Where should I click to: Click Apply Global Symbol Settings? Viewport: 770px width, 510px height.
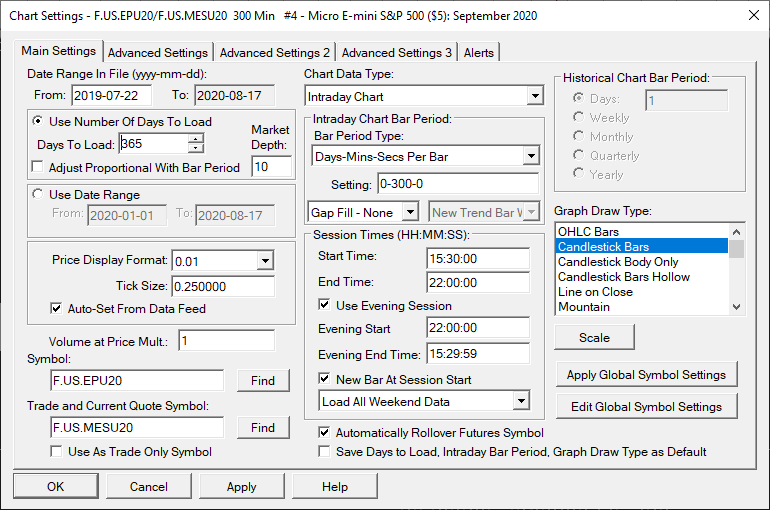pos(646,375)
